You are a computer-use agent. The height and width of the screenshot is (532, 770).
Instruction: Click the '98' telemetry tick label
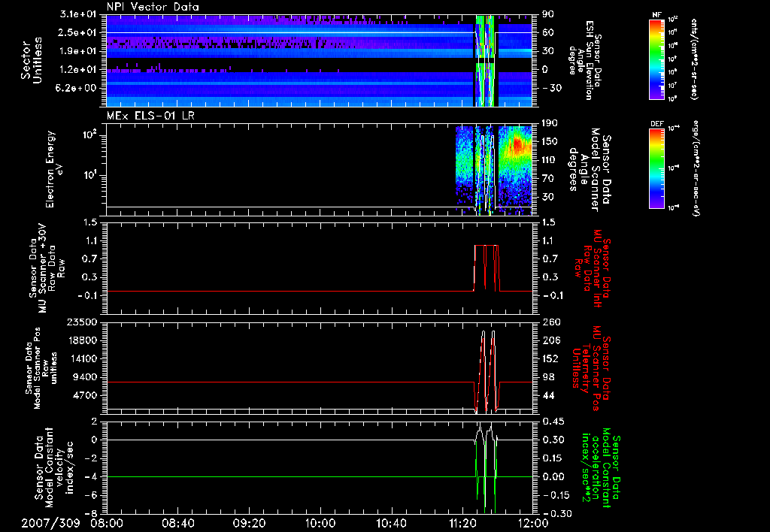[547, 377]
